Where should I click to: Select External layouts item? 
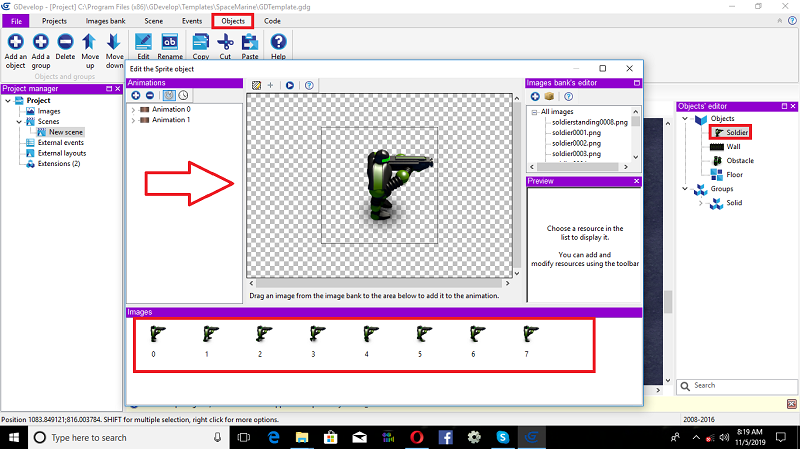[x=62, y=153]
